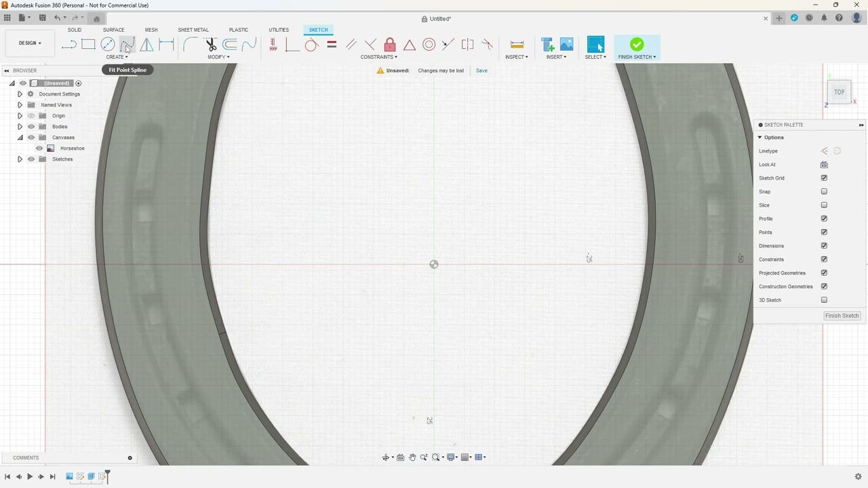Viewport: 868px width, 488px height.
Task: Apply the Parallel constraint
Action: tap(351, 45)
